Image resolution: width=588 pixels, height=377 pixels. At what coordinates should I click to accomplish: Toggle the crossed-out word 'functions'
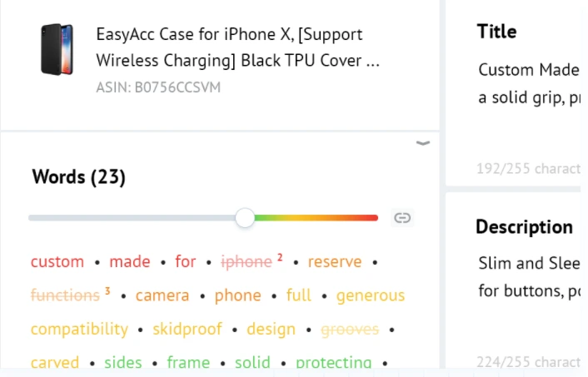coord(65,295)
